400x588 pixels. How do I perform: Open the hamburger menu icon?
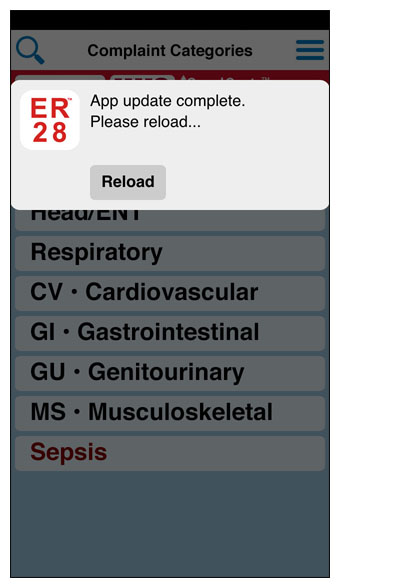[x=310, y=50]
